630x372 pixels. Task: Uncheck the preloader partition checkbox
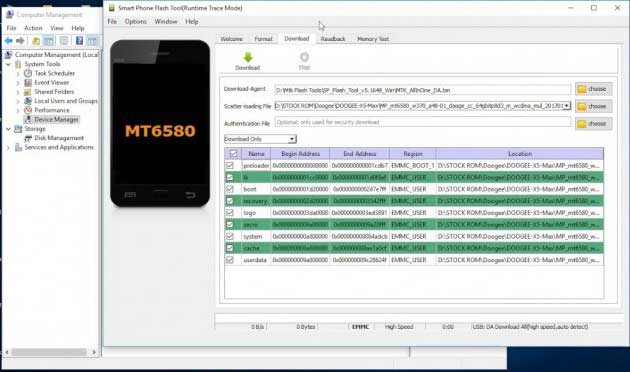pyautogui.click(x=230, y=165)
